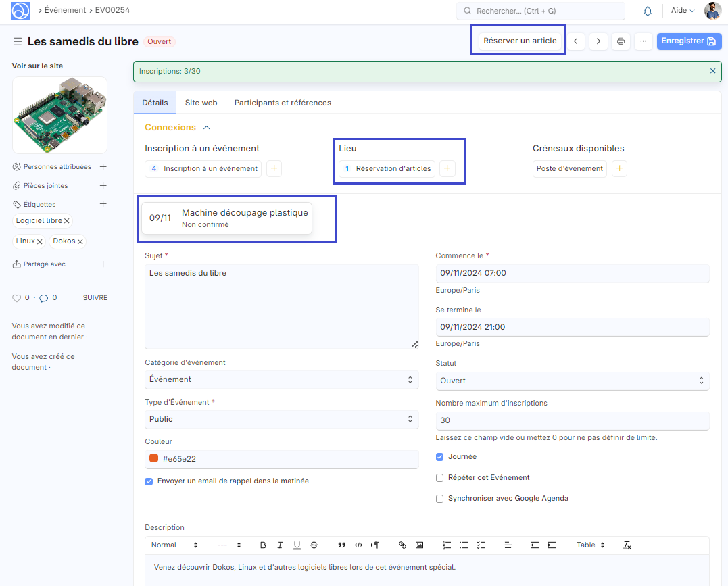Remove the Linux tag

point(40,241)
